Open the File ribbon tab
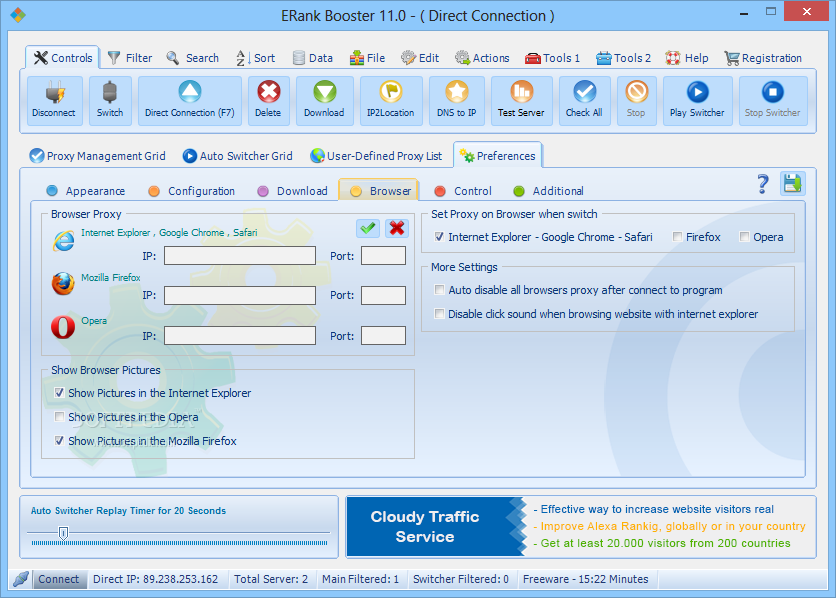 tap(367, 58)
